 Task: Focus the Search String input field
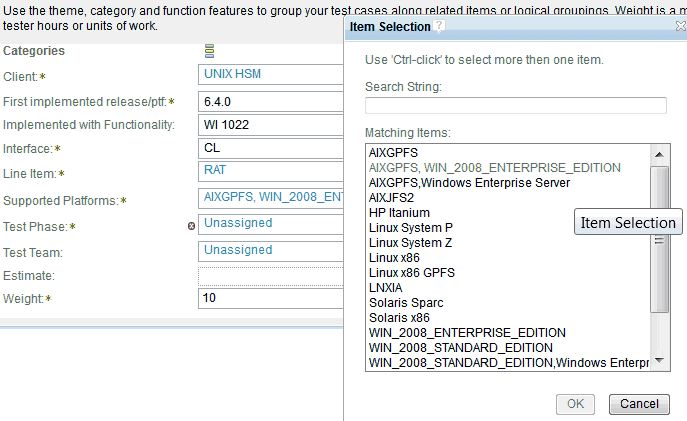(x=515, y=106)
